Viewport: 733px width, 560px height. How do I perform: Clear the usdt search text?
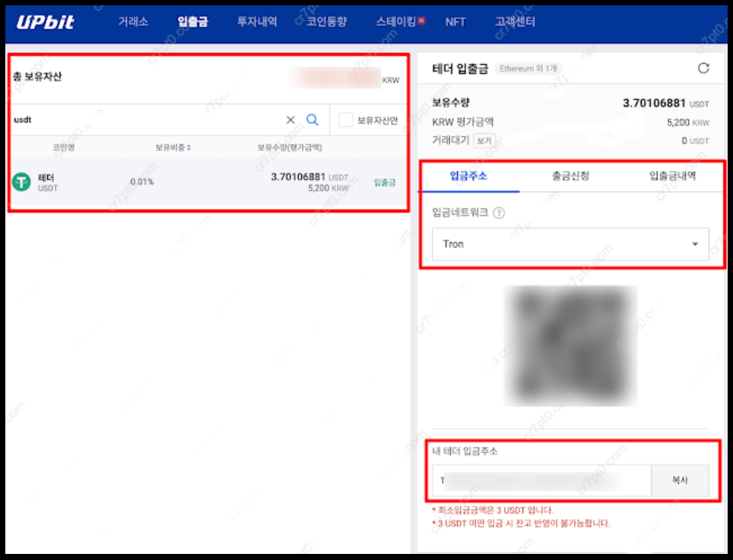point(290,120)
